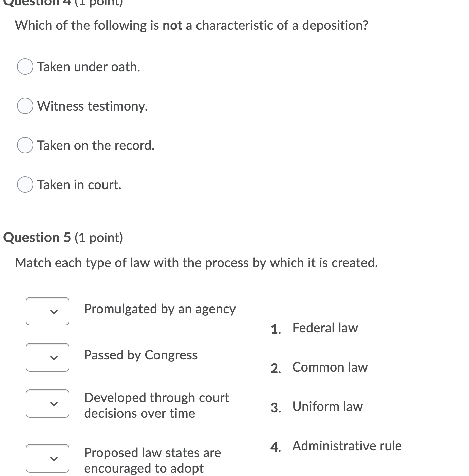Image resolution: width=469 pixels, height=476 pixels.
Task: Click the 'Federal law' answer choice text
Action: pyautogui.click(x=325, y=328)
